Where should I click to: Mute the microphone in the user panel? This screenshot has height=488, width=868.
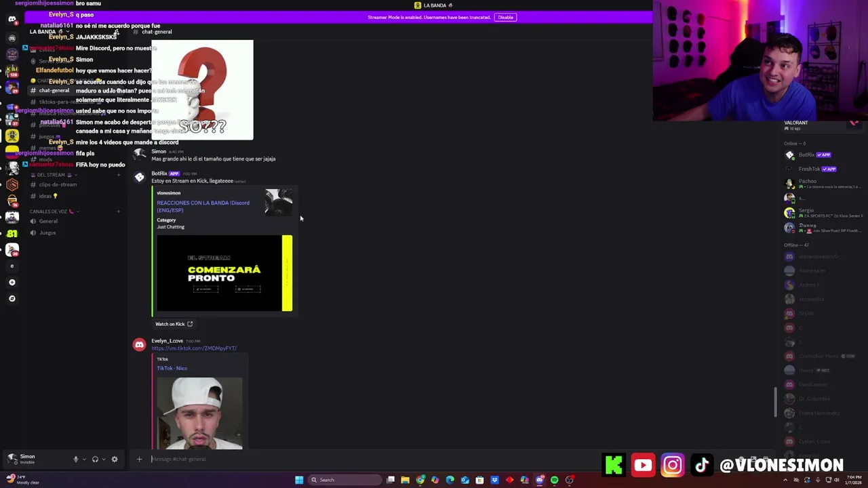click(76, 459)
